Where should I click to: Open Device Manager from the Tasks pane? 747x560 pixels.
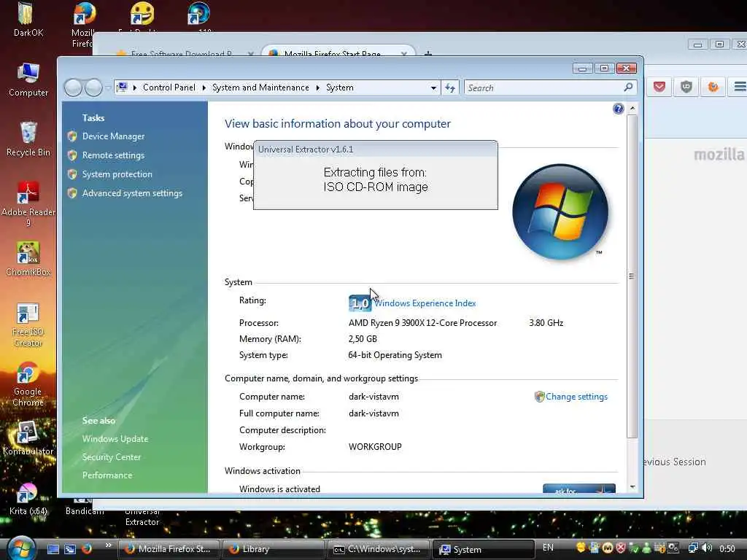pos(113,136)
